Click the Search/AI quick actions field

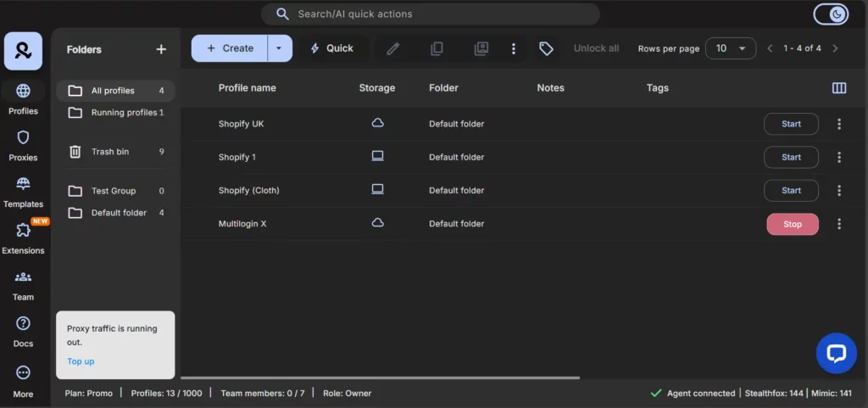tap(430, 14)
